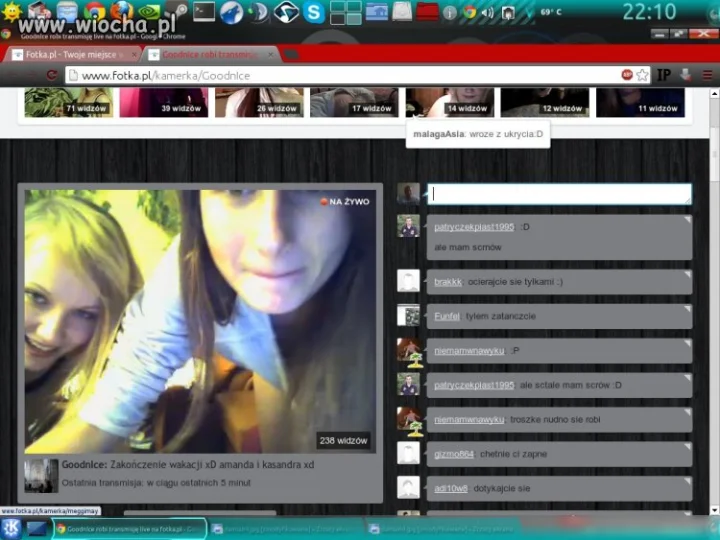Launch Skype from the top panel
Viewport: 720px width, 540px height.
314,12
